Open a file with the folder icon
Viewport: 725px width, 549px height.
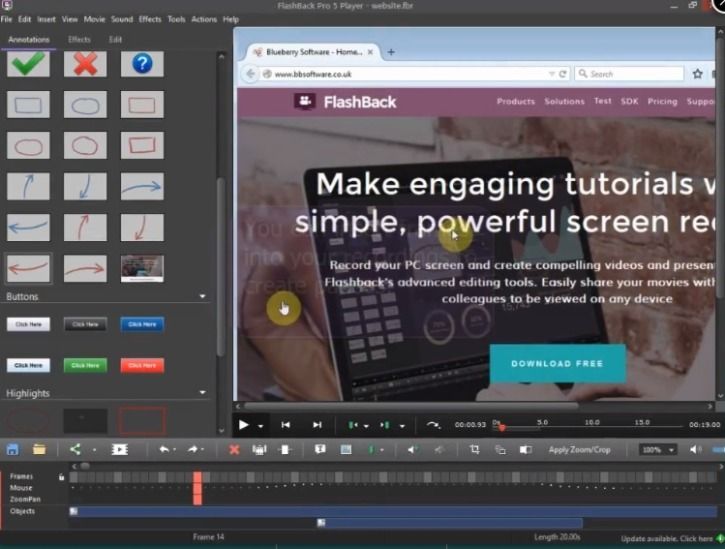39,450
